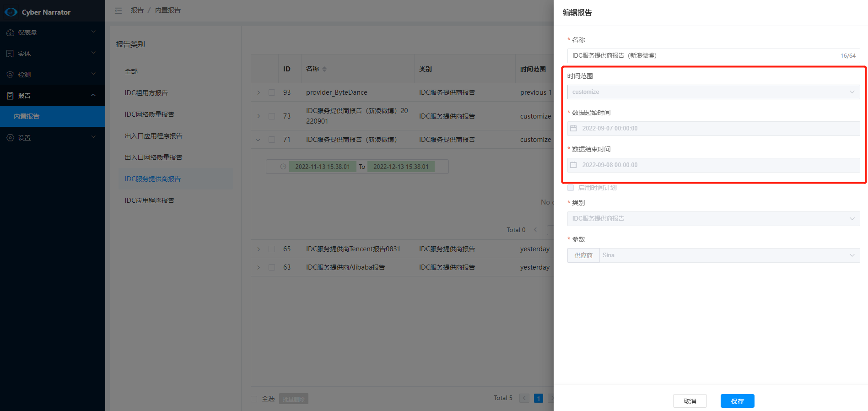Image resolution: width=868 pixels, height=411 pixels.
Task: Click the 保存 save button
Action: point(737,401)
